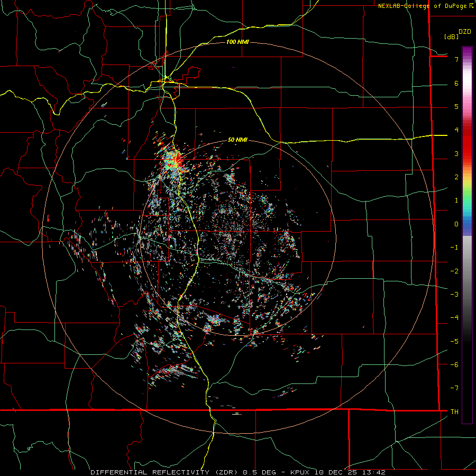The width and height of the screenshot is (476, 476).
Task: Click the '3' value on color scale
Action: coord(456,153)
